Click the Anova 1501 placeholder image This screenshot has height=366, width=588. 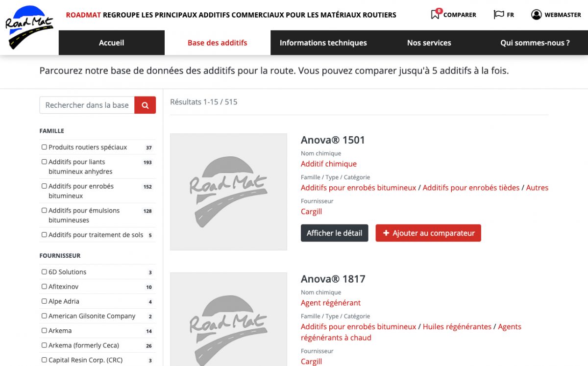[x=228, y=192]
